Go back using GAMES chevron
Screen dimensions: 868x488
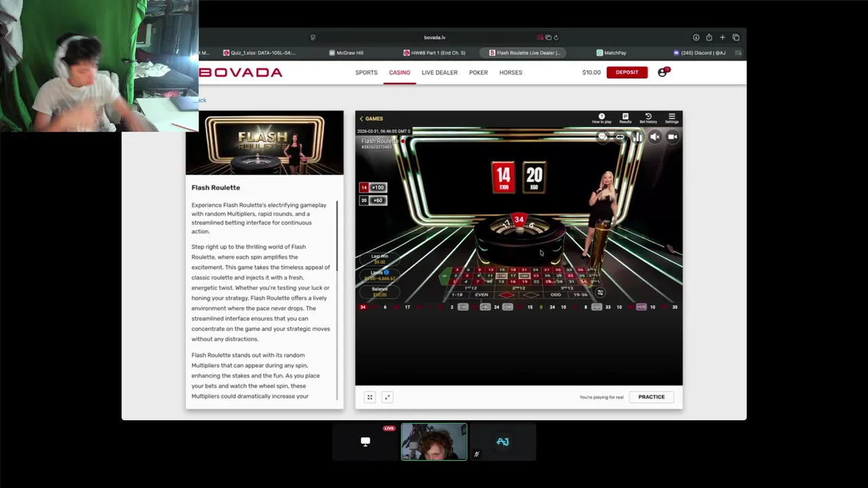(x=371, y=119)
